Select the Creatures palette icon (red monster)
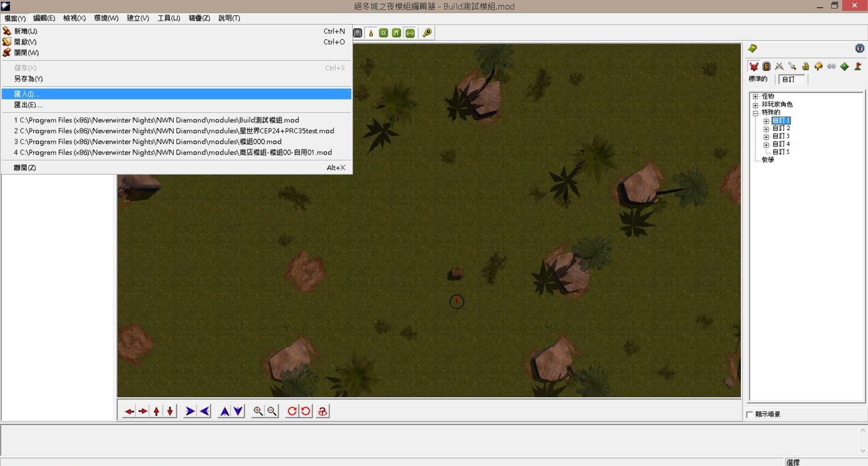Viewport: 868px width, 466px height. pos(754,67)
